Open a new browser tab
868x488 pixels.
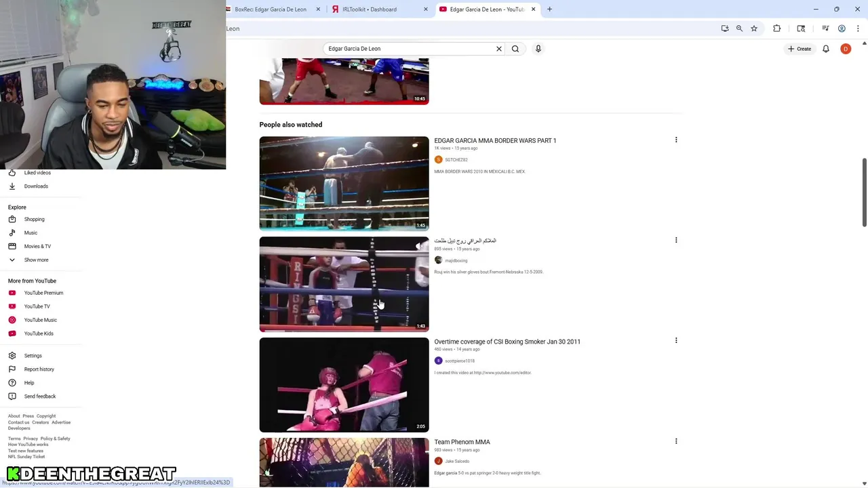549,9
